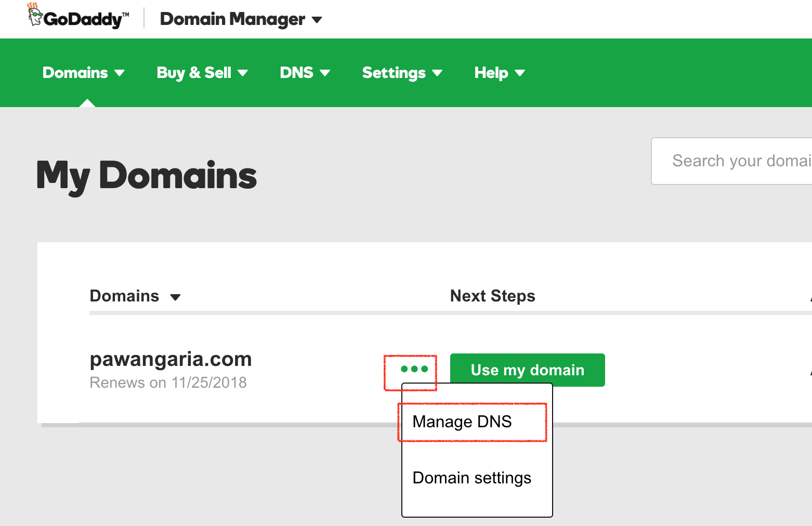
Task: Open the Buy & Sell menu
Action: (x=202, y=73)
